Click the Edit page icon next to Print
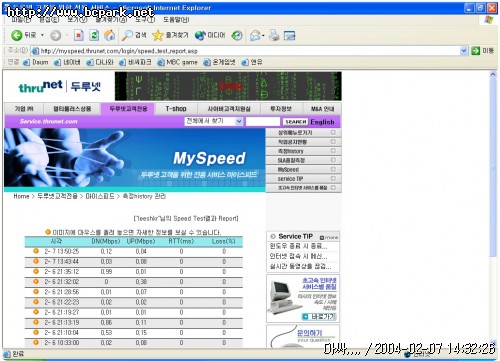Viewport: 500px width, 361px height. click(x=290, y=35)
